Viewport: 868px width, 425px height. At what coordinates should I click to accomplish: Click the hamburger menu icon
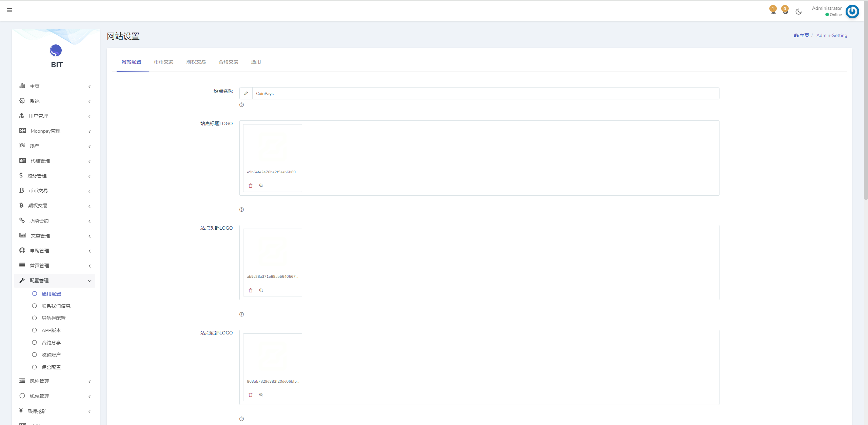click(x=9, y=10)
